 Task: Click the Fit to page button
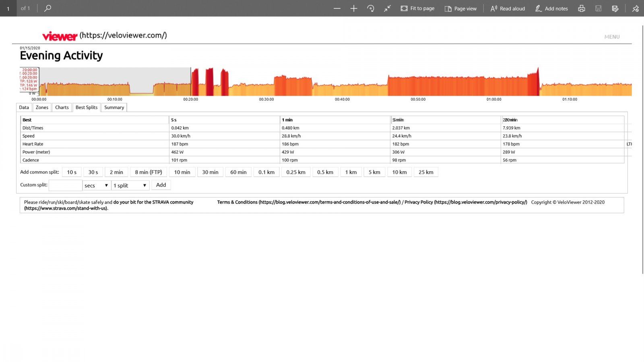417,8
